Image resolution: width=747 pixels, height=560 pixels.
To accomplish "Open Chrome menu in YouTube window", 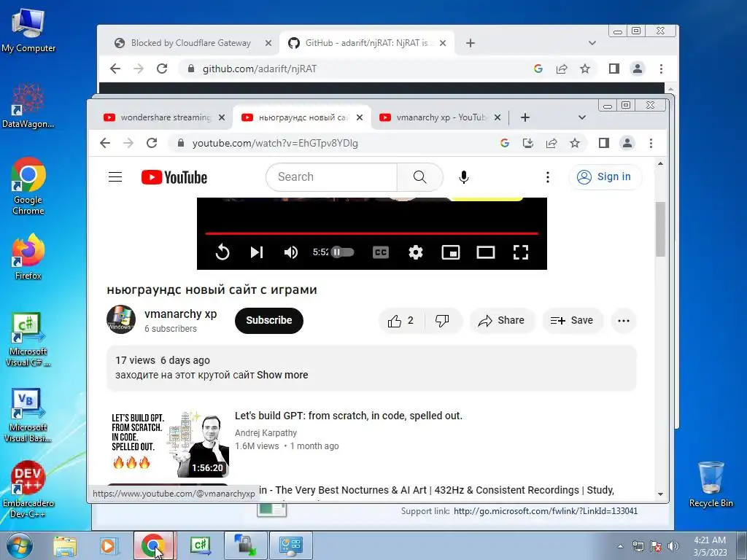I will coord(651,143).
